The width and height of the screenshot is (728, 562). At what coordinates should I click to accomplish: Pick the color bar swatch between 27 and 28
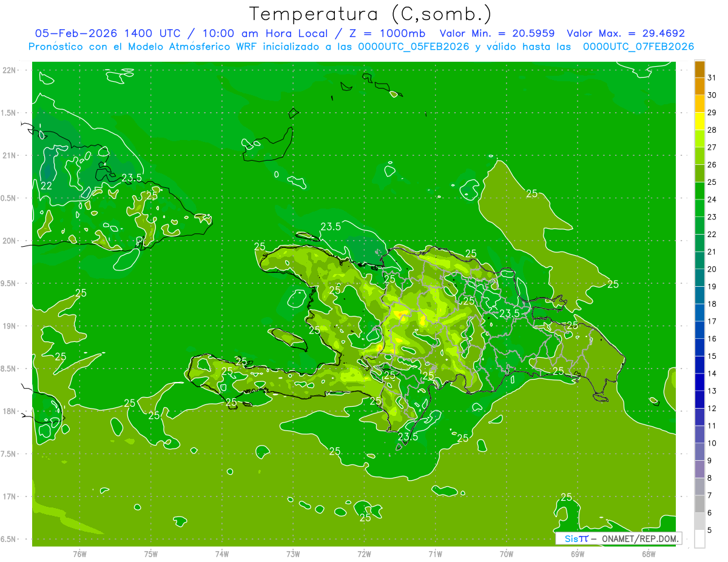pos(699,138)
